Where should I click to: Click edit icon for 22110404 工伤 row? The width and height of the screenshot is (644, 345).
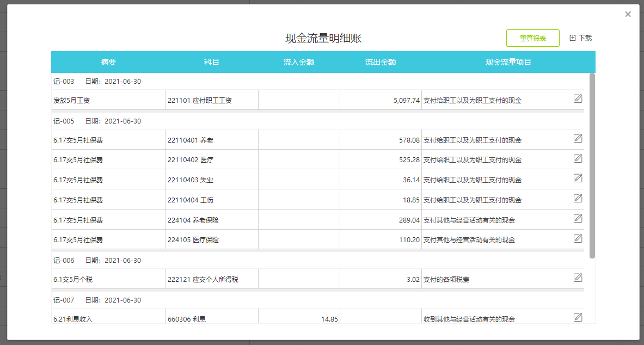(x=578, y=198)
